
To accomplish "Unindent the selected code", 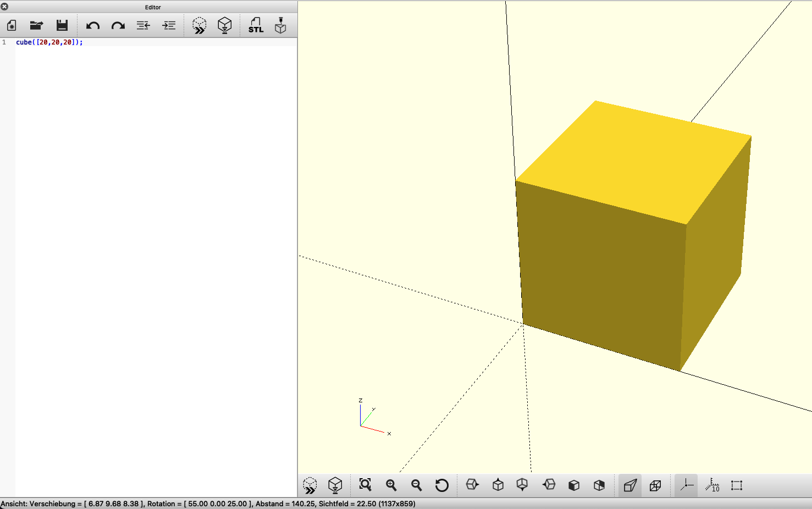I will 143,25.
